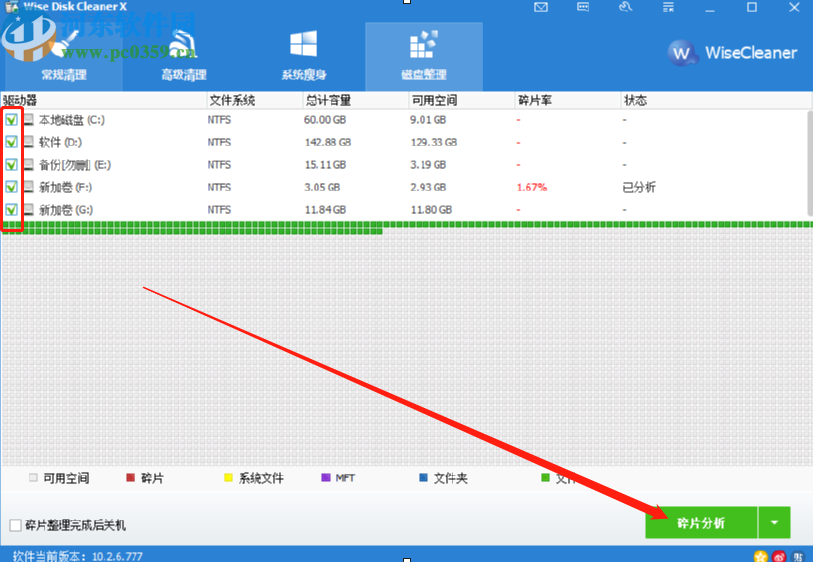Select the 备份[勿删] (E:) drive name
Image resolution: width=813 pixels, height=562 pixels.
(x=75, y=165)
